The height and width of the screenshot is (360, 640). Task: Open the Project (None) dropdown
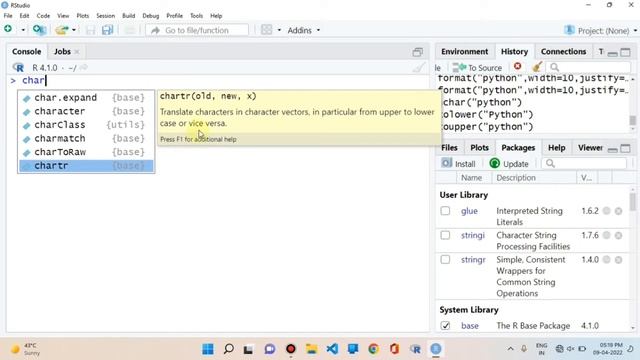(607, 31)
